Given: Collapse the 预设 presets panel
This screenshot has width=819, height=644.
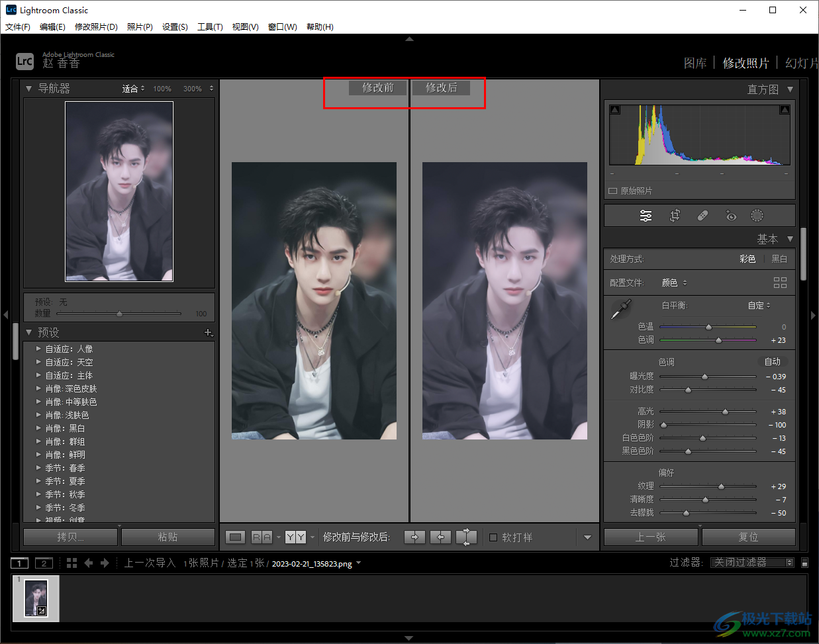Looking at the screenshot, I should (x=28, y=332).
